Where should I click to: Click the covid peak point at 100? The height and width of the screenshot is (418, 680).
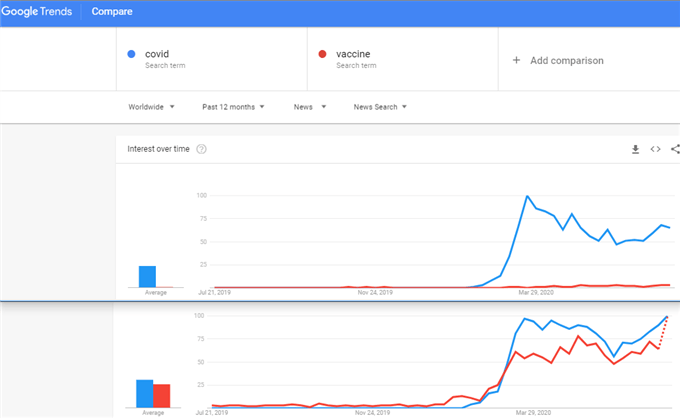pyautogui.click(x=527, y=196)
